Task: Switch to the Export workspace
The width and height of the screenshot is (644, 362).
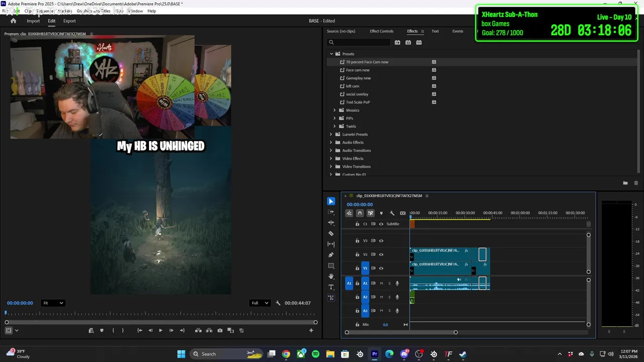Action: click(69, 21)
